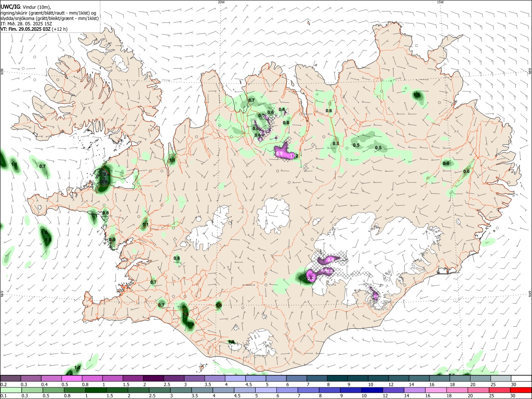Click the 'slydda/snjókoma' legend description line
Screen dimensions: 532x399
(x=49, y=18)
